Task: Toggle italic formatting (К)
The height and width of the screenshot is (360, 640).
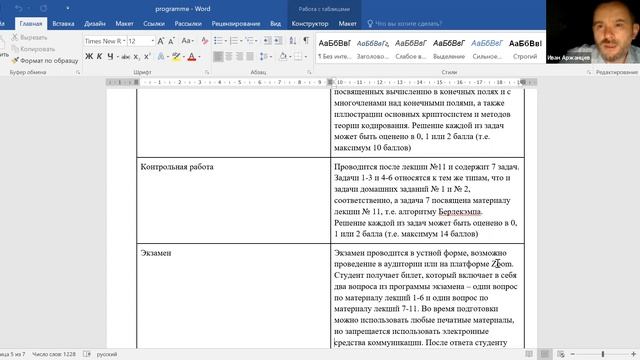Action: 99,57
